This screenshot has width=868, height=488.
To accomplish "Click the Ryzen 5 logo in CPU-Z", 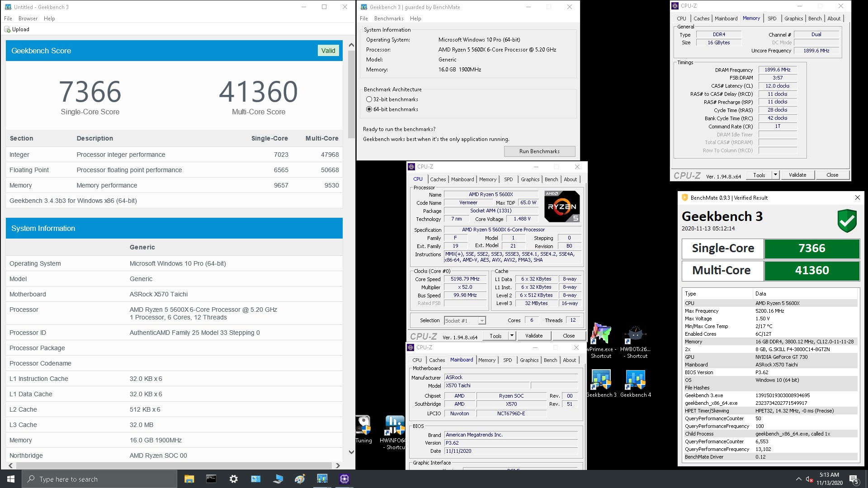I will (x=562, y=206).
